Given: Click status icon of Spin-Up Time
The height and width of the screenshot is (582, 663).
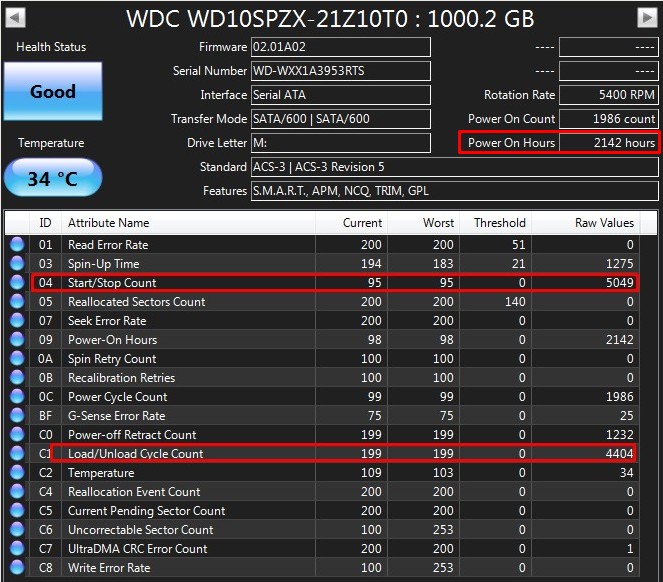Looking at the screenshot, I should click(17, 264).
